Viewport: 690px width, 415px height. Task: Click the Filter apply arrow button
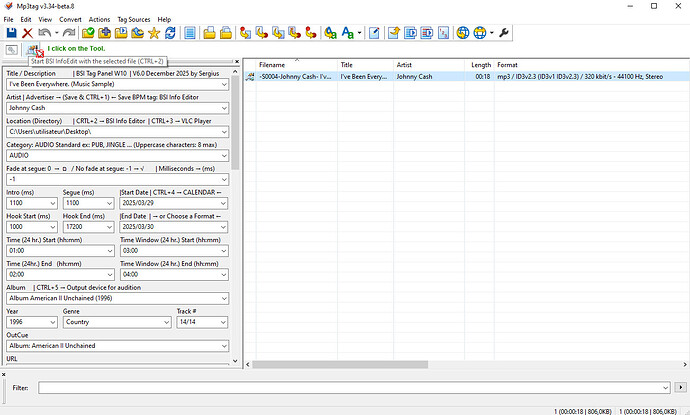click(680, 387)
